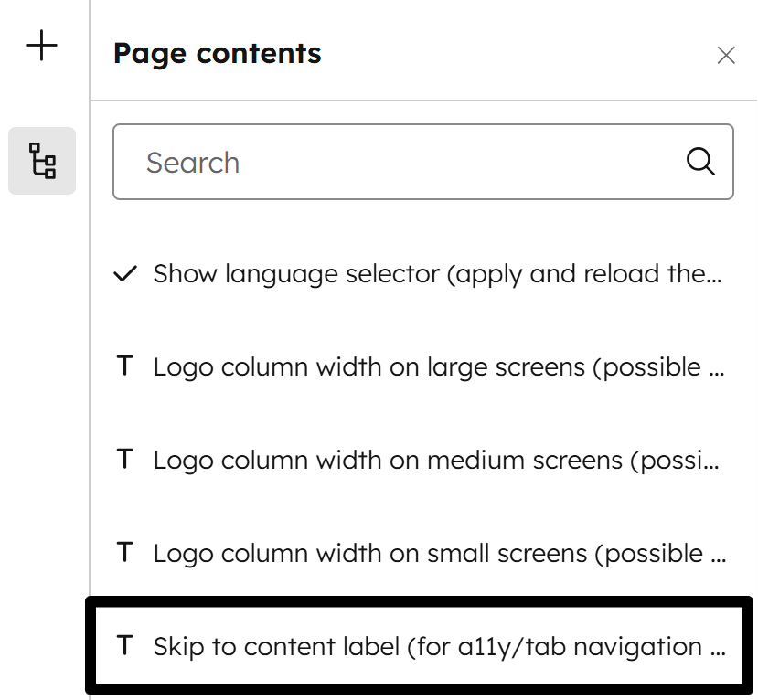Open the page contents tree icon
The height and width of the screenshot is (700, 758).
tap(42, 161)
